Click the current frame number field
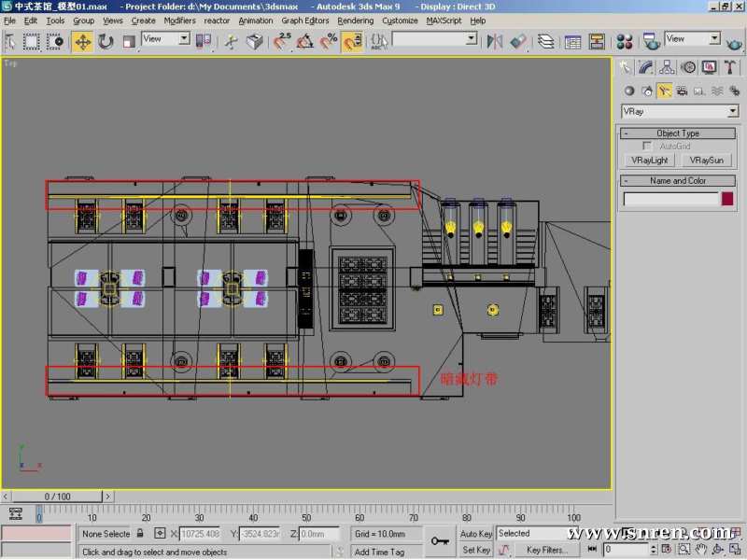Image resolution: width=747 pixels, height=560 pixels. [626, 550]
